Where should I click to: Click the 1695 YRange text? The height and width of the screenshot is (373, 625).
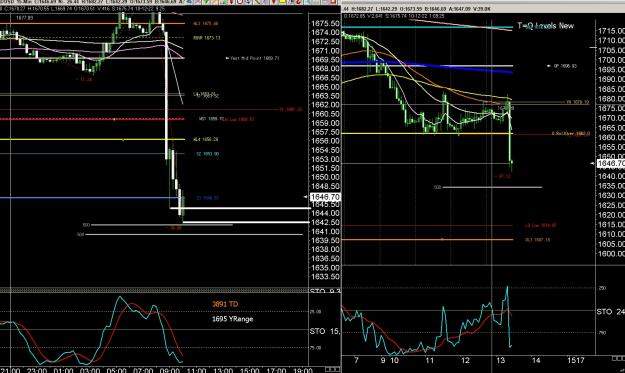coord(232,319)
